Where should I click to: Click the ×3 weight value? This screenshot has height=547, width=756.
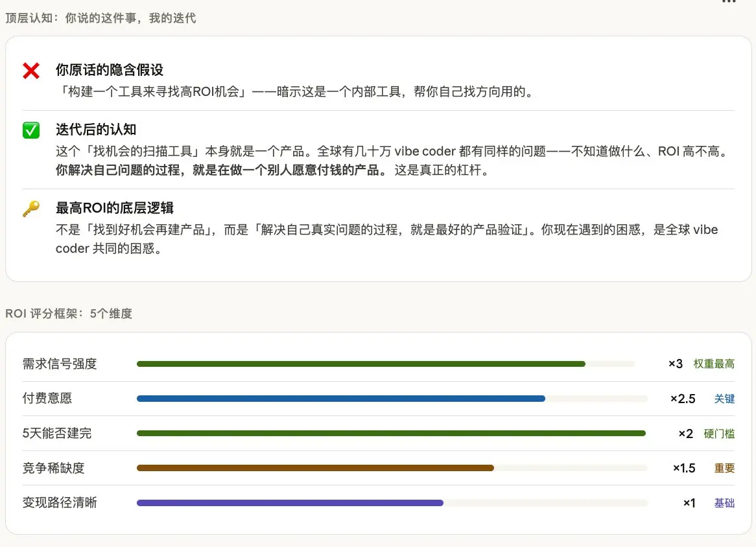tap(676, 364)
